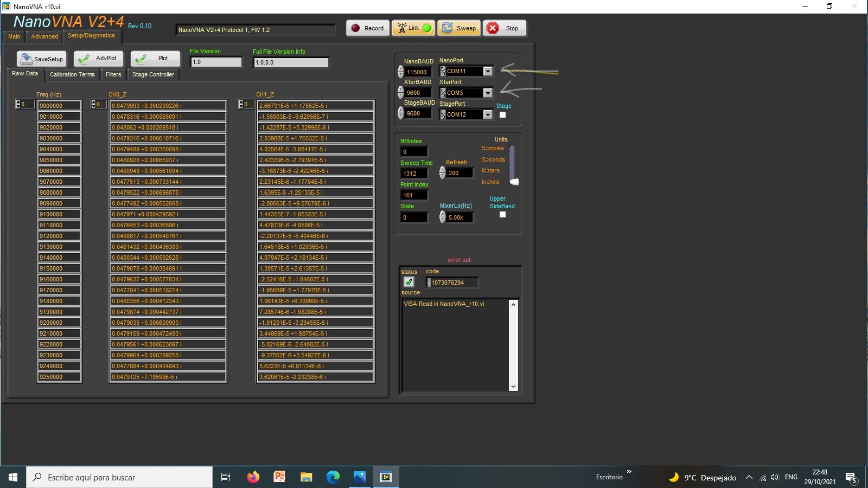Open PowerPoint from the taskbar
Screen dimensions: 868x488
coord(279,477)
